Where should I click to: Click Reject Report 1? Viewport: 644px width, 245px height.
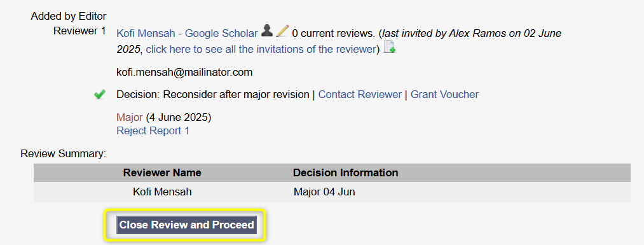pos(153,130)
